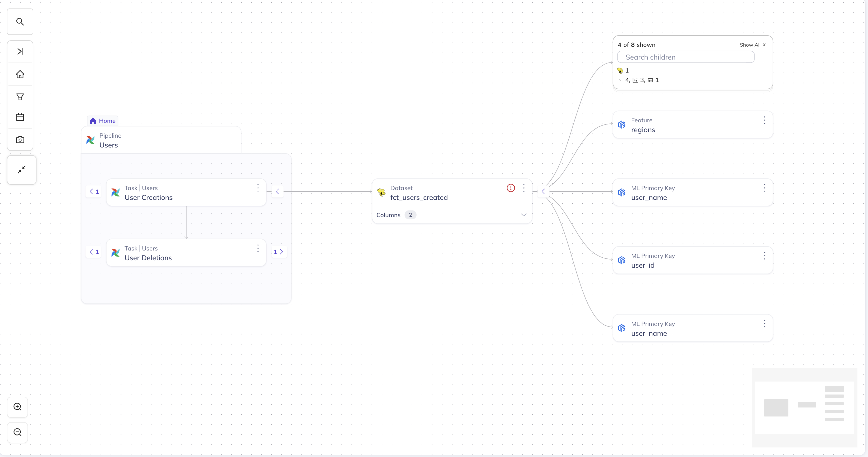Viewport: 868px width, 457px height.
Task: Expand the Columns section of dataset
Action: [x=523, y=215]
